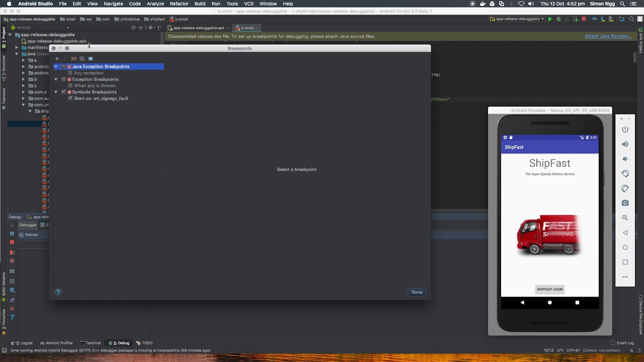Pause program in Debug panel

[12, 234]
